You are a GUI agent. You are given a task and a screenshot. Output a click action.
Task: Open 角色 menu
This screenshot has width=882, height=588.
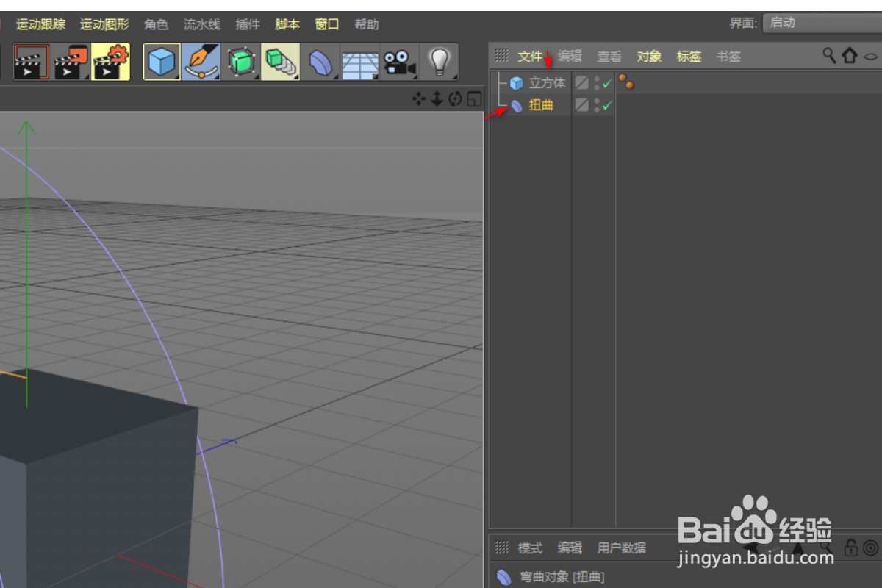coord(156,24)
